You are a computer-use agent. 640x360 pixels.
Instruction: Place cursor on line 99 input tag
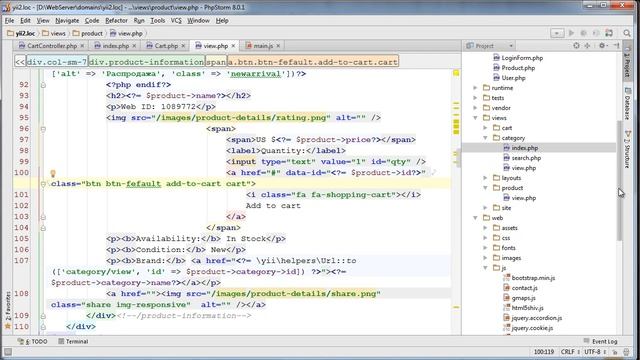(325, 162)
